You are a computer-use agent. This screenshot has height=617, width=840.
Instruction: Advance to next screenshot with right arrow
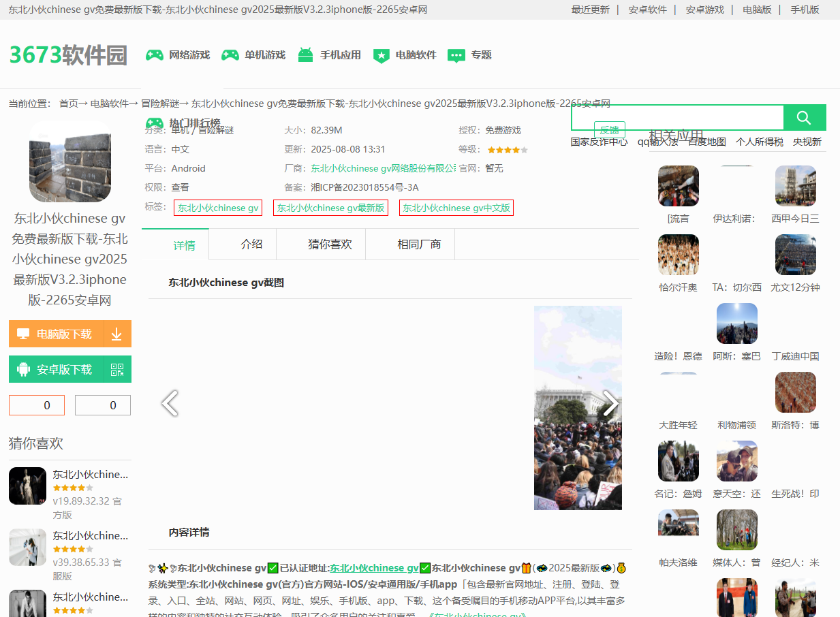click(610, 403)
